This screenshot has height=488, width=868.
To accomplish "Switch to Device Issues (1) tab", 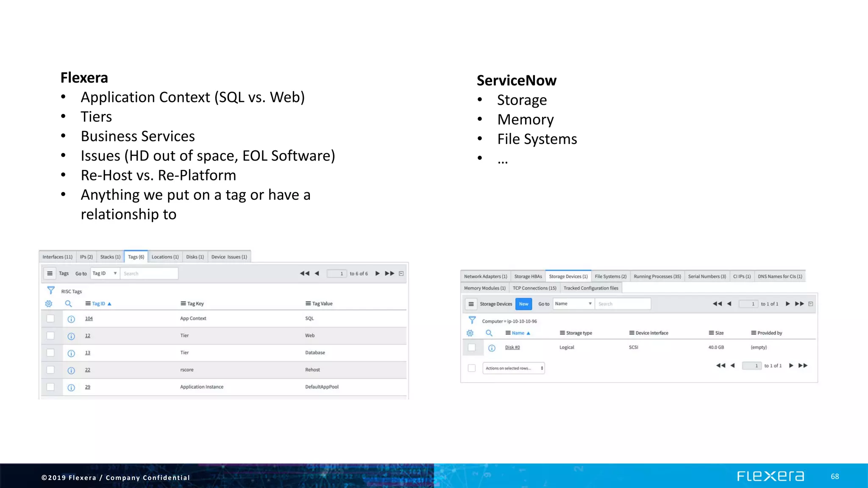I will pyautogui.click(x=229, y=257).
